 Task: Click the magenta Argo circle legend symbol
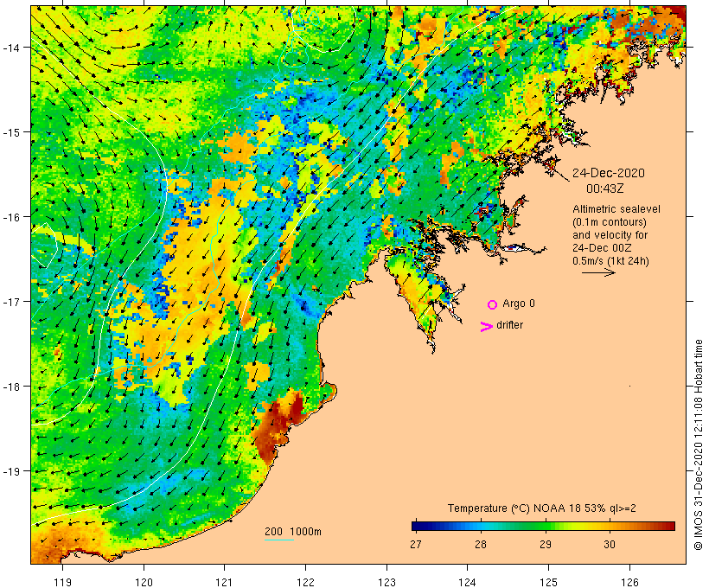(493, 304)
